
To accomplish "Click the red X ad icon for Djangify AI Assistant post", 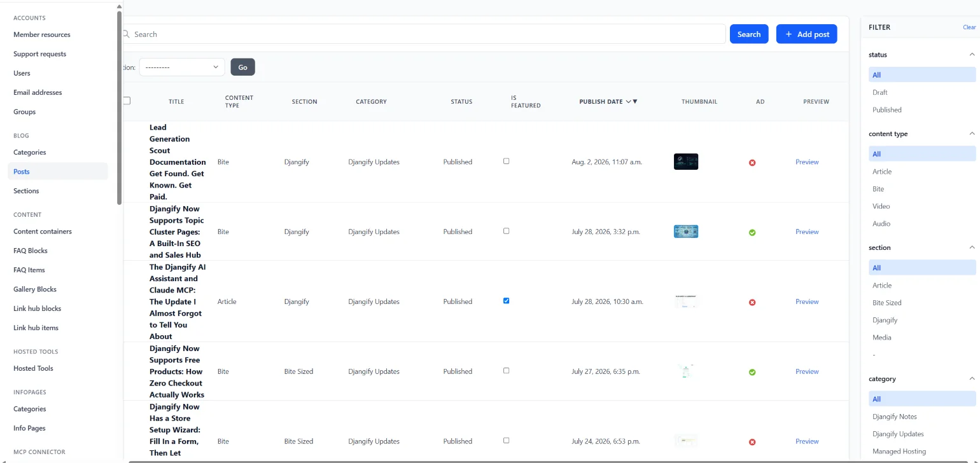I will (752, 303).
